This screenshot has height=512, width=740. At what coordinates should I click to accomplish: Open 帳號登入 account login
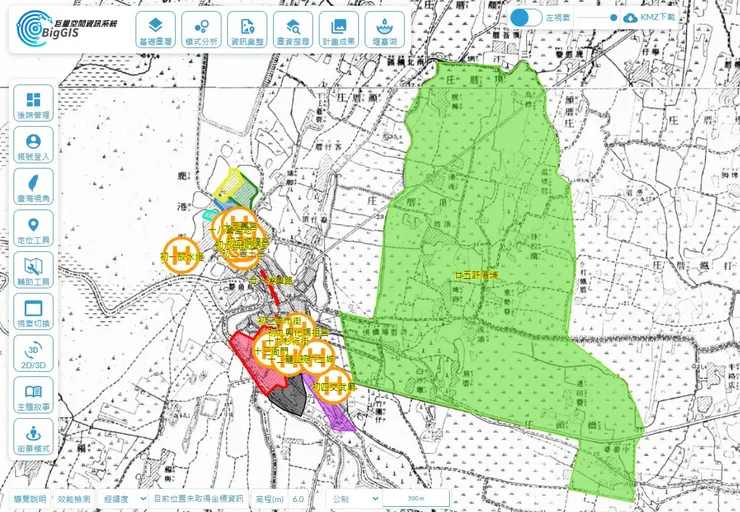tap(33, 144)
